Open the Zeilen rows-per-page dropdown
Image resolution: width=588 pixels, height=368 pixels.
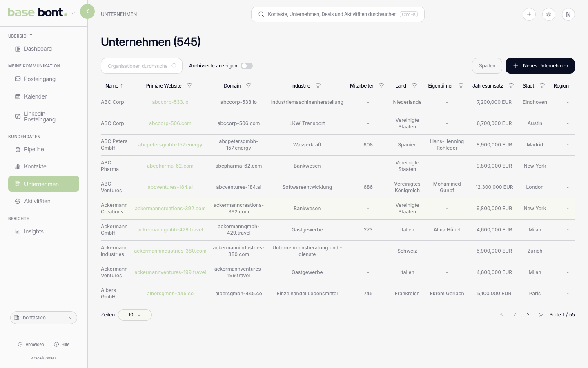pyautogui.click(x=135, y=315)
